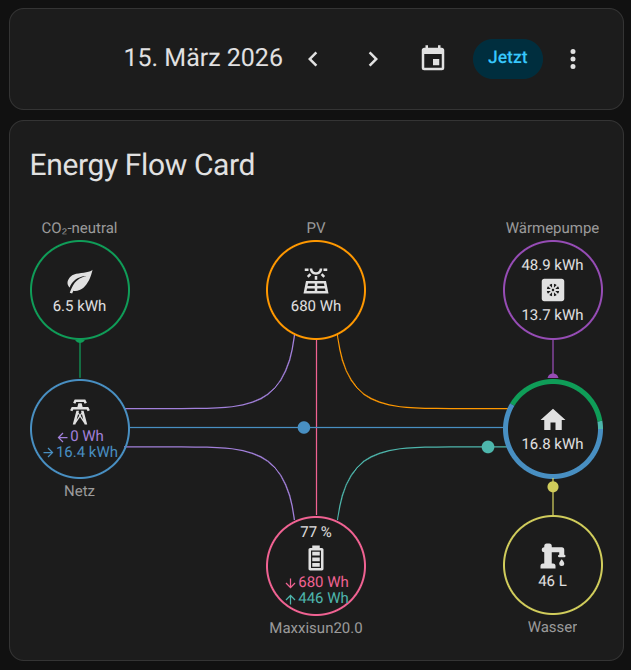
Task: Click the PV solar panel icon
Action: 316,279
